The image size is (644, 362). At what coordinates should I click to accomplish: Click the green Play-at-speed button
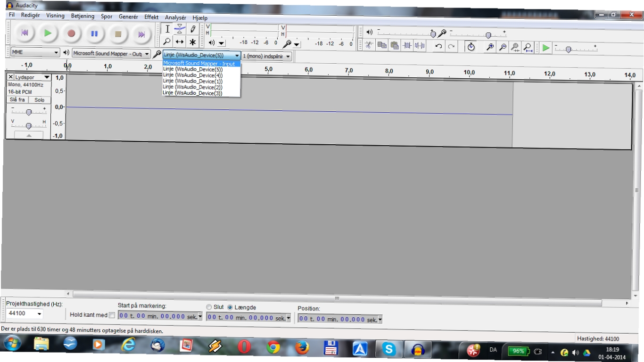(x=546, y=48)
